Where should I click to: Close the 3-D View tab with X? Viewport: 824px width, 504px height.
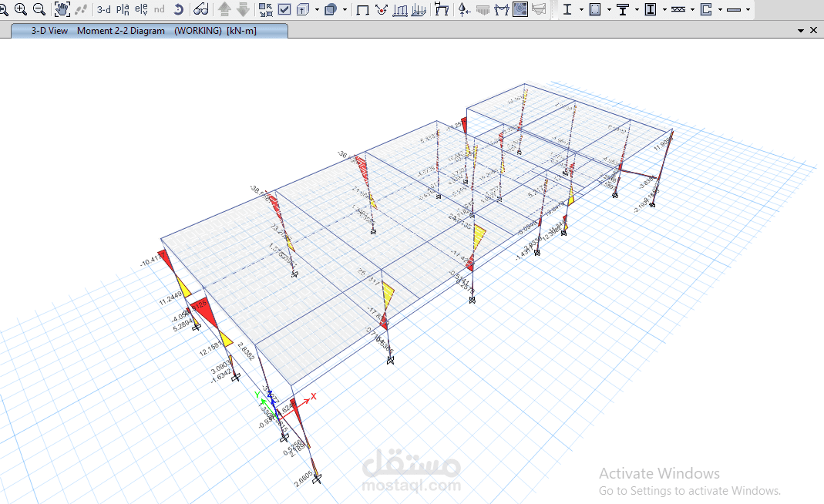pos(813,30)
